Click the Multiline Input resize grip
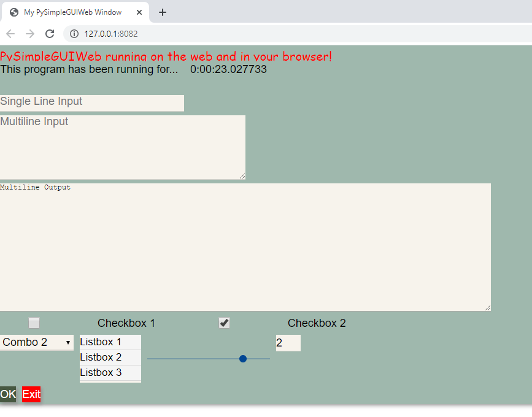 pyautogui.click(x=242, y=176)
